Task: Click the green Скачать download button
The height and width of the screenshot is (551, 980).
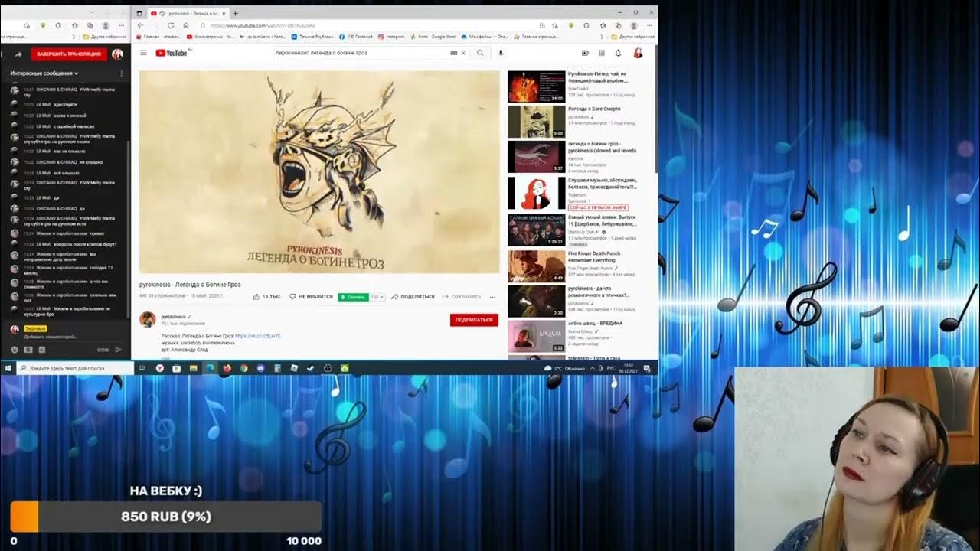Action: (x=353, y=296)
